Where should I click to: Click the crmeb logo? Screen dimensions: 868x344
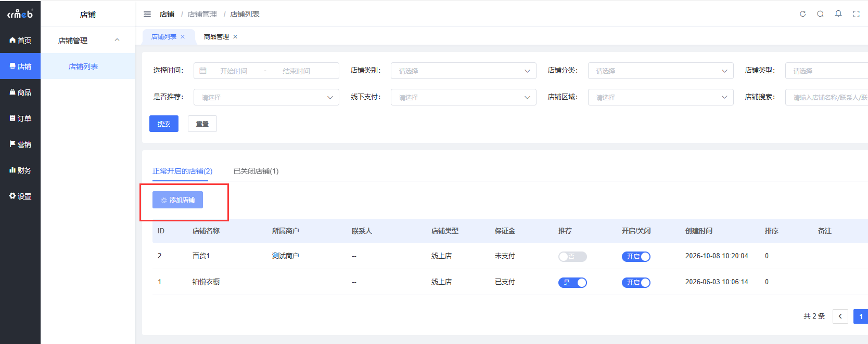click(20, 14)
